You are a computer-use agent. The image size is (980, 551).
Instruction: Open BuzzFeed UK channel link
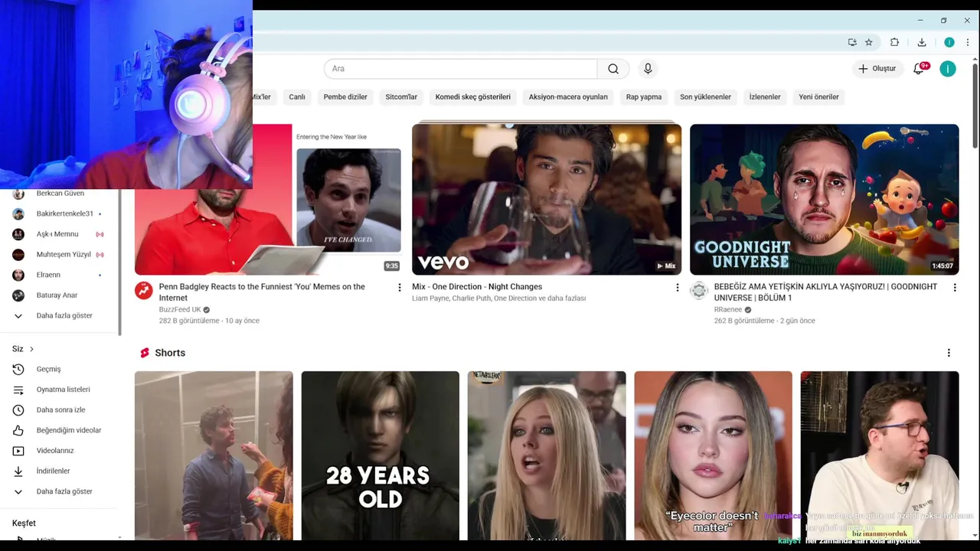(x=180, y=309)
